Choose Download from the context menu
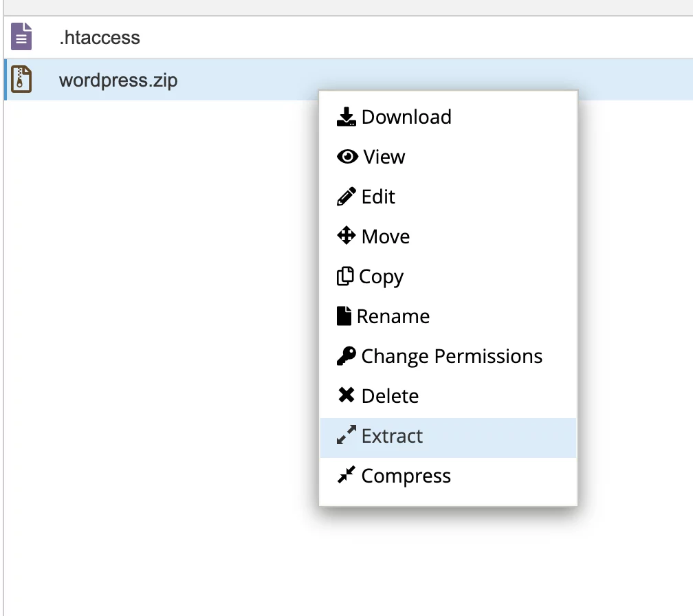 448,117
